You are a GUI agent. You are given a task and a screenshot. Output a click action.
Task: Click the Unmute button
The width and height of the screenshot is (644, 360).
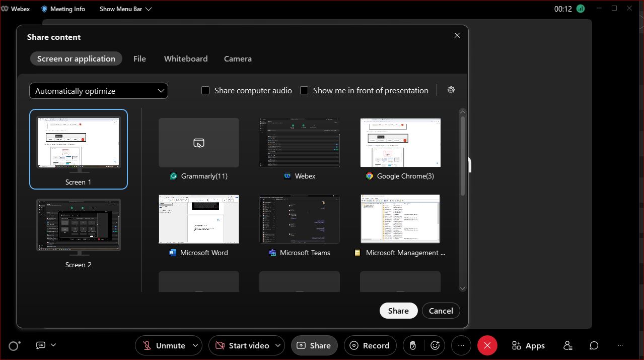pos(164,345)
